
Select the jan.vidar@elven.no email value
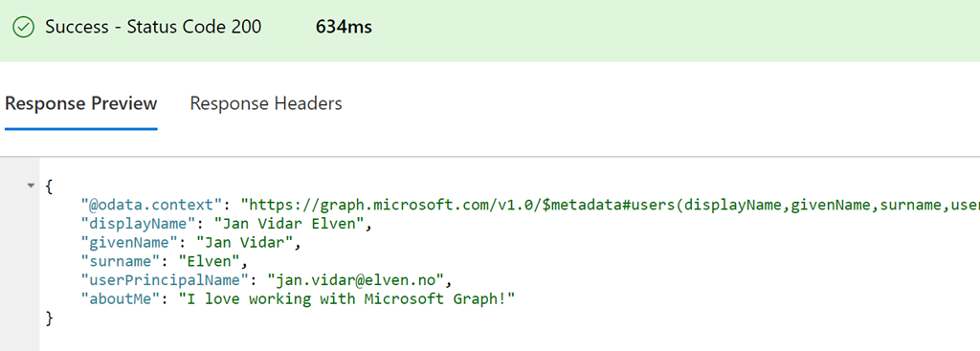(x=356, y=280)
